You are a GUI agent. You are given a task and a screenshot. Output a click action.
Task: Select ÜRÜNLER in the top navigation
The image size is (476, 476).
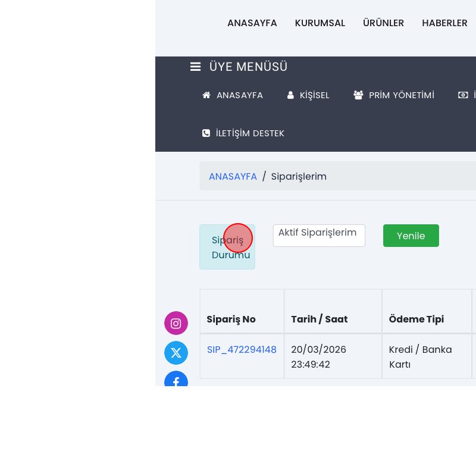(x=383, y=23)
